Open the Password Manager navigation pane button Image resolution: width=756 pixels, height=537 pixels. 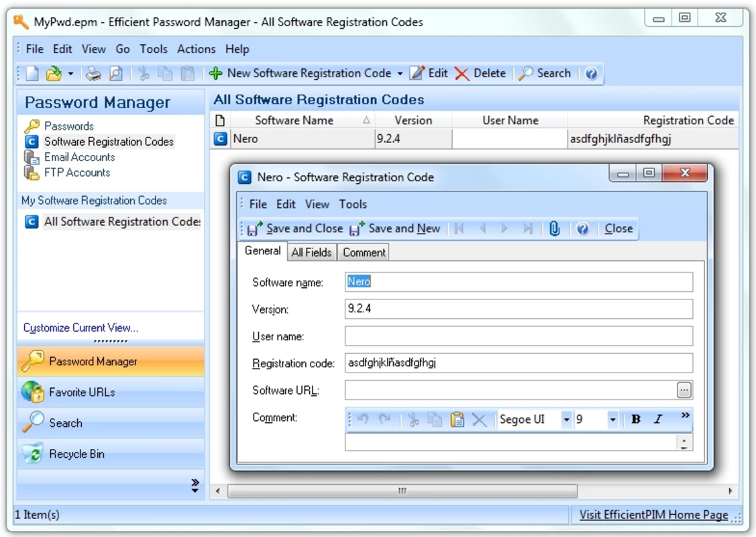click(111, 361)
